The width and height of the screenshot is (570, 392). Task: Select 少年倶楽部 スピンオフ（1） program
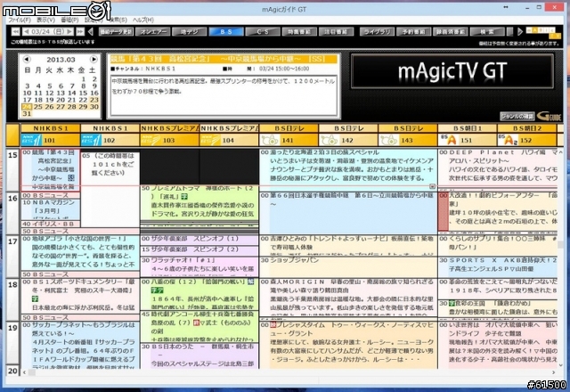coord(199,239)
